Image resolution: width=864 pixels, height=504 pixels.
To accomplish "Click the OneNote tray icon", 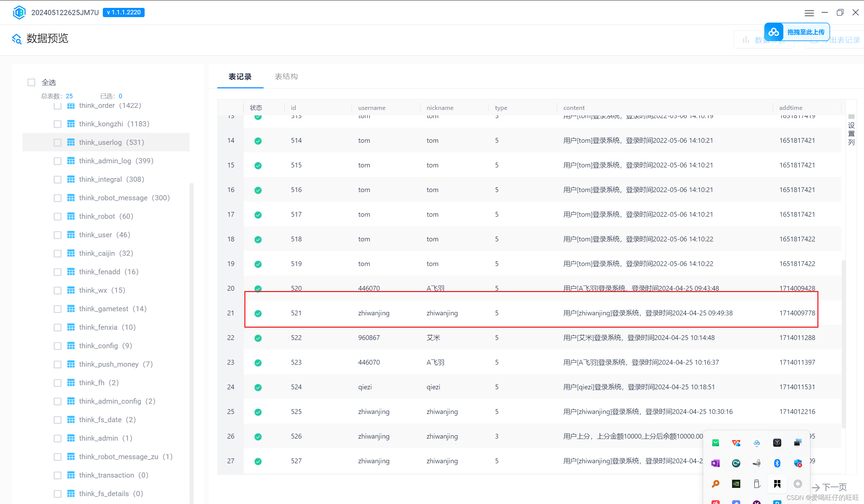I will click(716, 463).
